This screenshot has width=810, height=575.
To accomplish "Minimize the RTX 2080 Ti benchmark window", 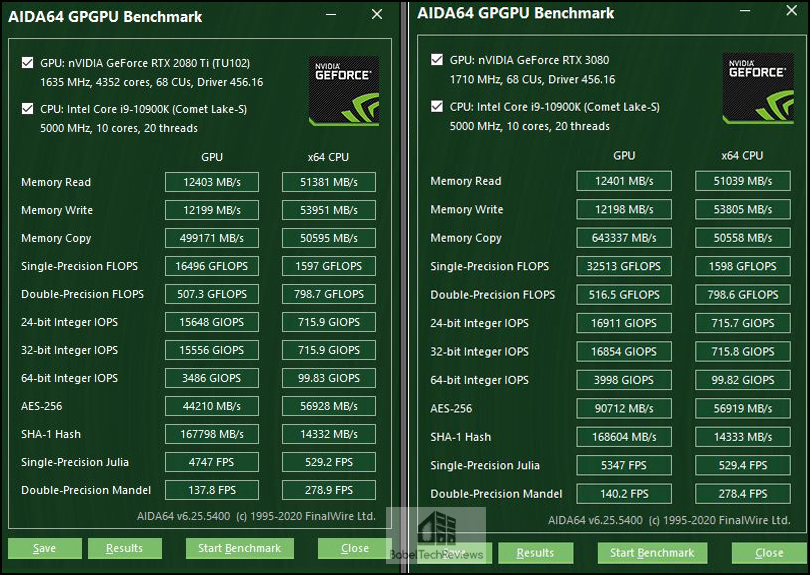I will pos(331,14).
